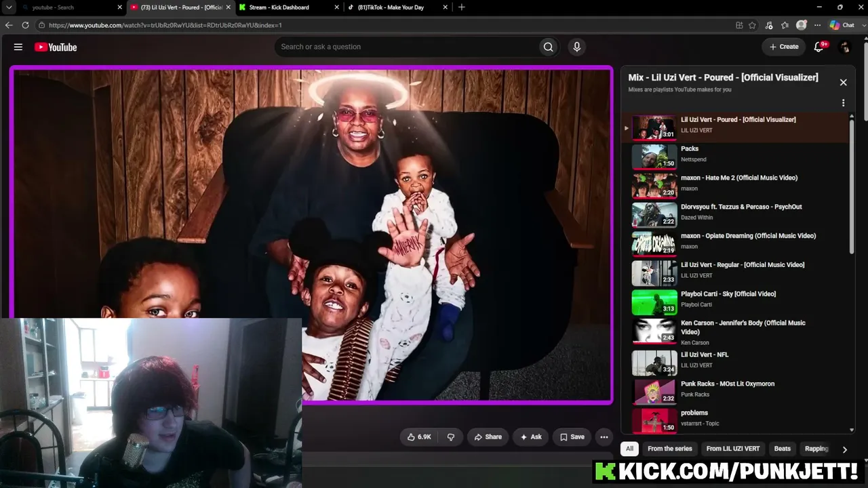Open the browser media control icon

click(x=768, y=25)
